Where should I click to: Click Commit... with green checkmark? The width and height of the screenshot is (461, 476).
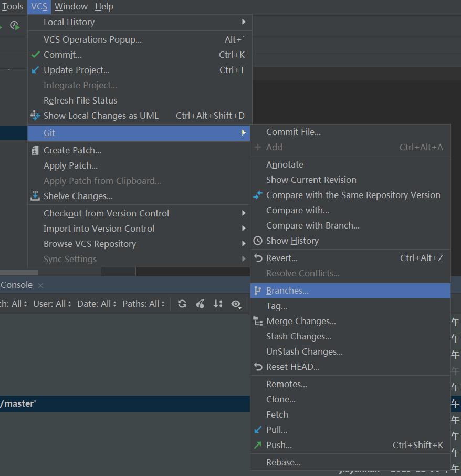[62, 55]
